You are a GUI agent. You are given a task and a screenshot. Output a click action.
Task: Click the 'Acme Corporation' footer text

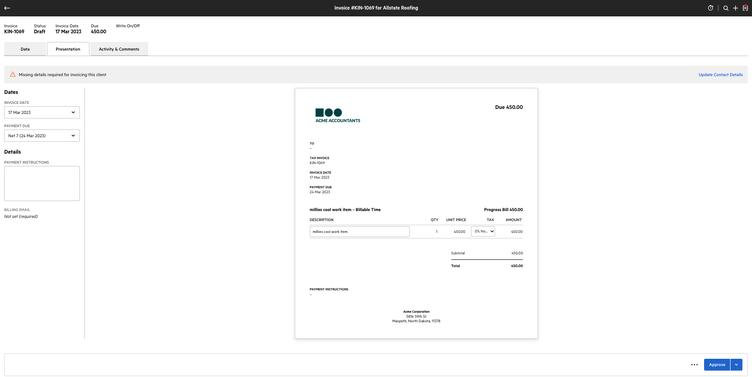click(x=416, y=312)
